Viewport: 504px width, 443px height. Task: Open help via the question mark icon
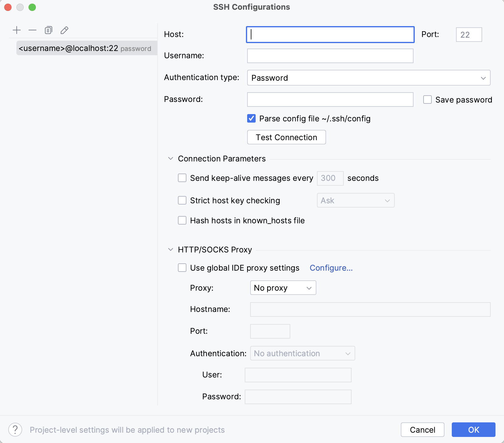16,430
